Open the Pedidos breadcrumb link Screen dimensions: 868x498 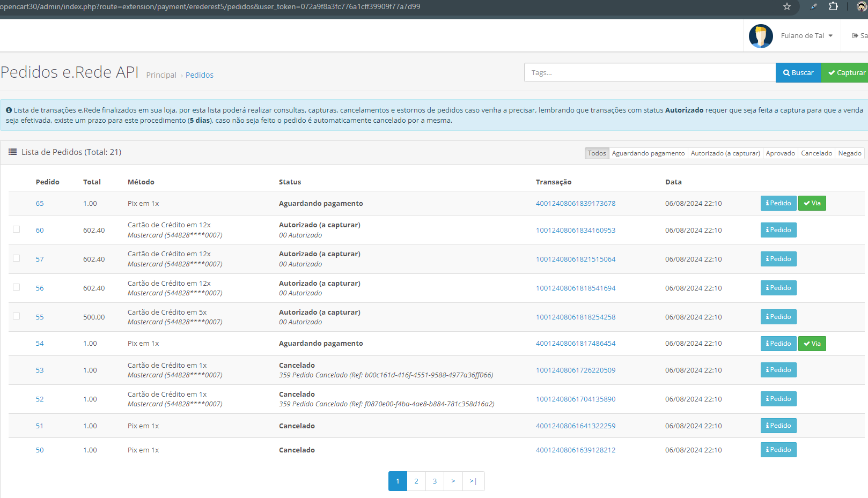pos(200,75)
